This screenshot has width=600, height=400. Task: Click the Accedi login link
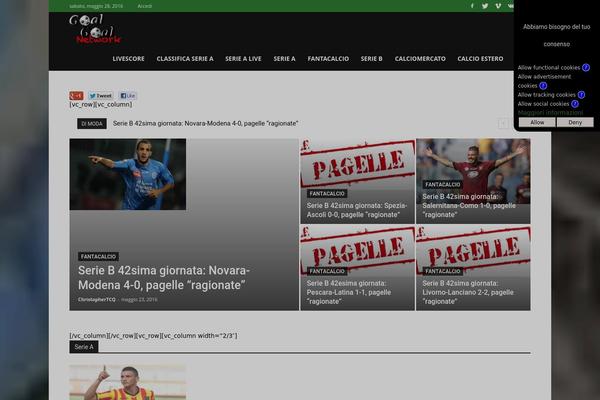point(145,6)
